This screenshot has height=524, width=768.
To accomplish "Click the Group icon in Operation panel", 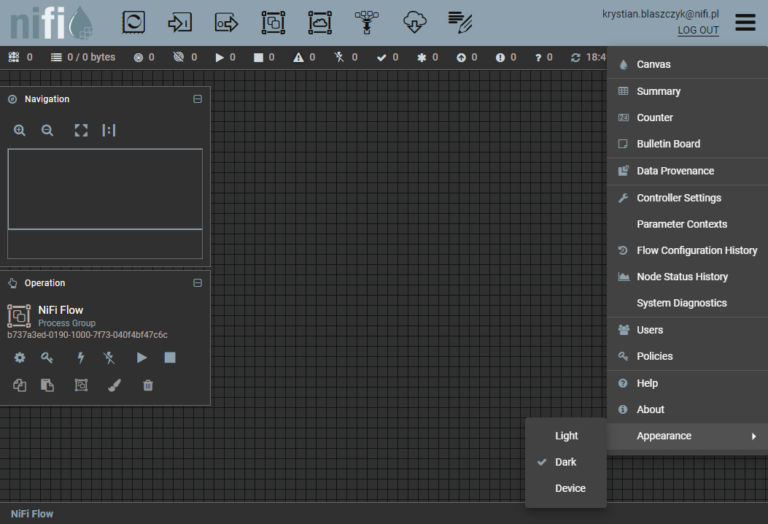I will pos(81,385).
